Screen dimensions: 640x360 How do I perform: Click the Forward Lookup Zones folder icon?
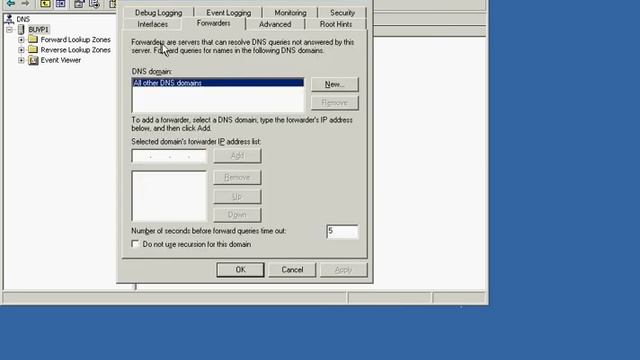33,40
